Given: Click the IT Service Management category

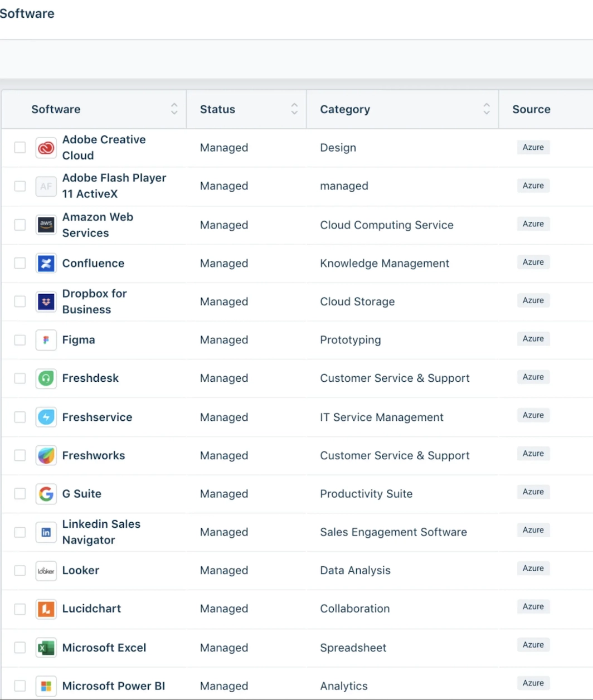Looking at the screenshot, I should (x=382, y=417).
